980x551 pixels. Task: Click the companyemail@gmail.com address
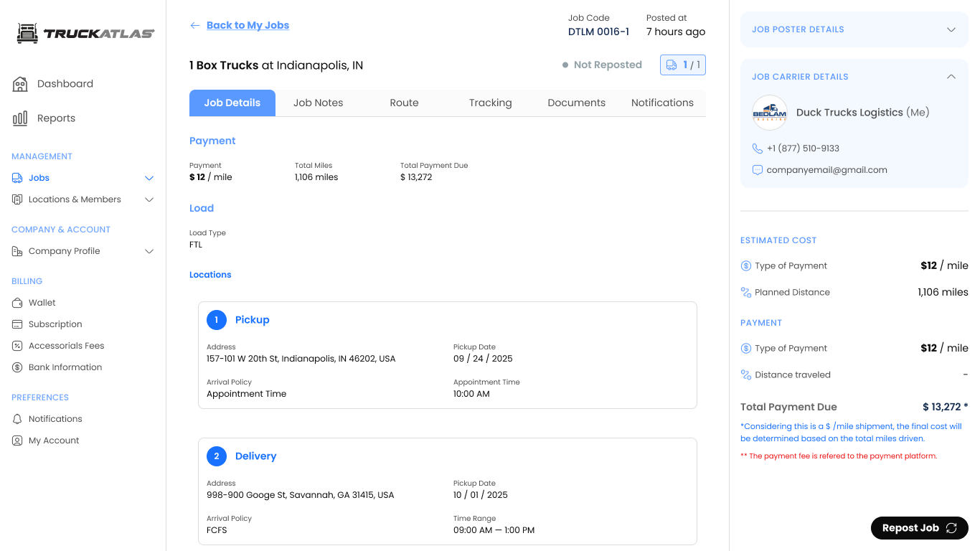click(x=826, y=170)
